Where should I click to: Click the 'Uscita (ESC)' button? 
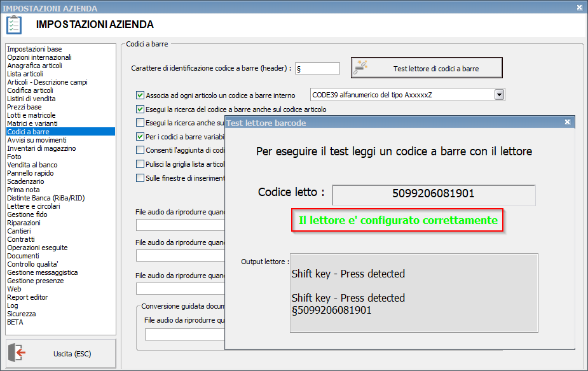(61, 353)
